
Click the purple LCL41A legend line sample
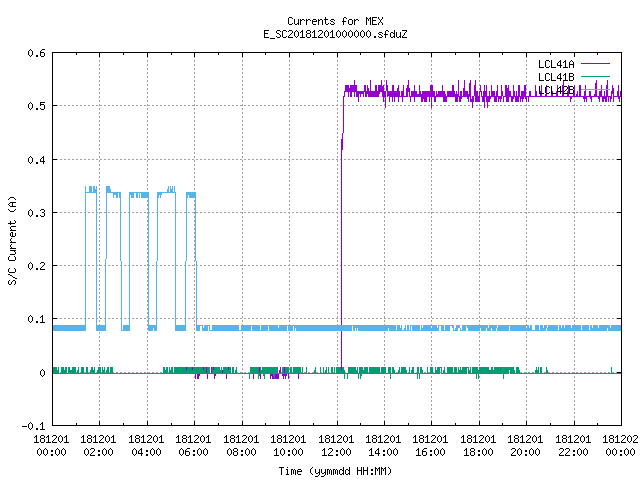595,64
